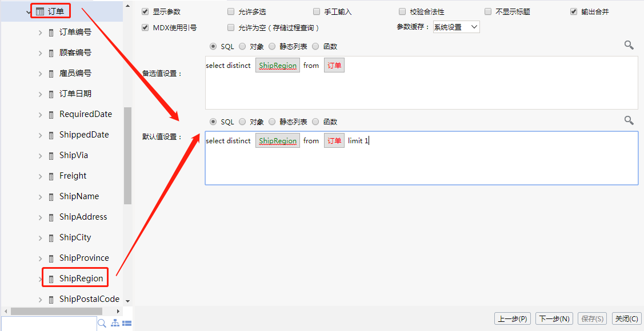Click ShipRegion token in 默认值设置 SQL
Image resolution: width=644 pixels, height=331 pixels.
(278, 141)
